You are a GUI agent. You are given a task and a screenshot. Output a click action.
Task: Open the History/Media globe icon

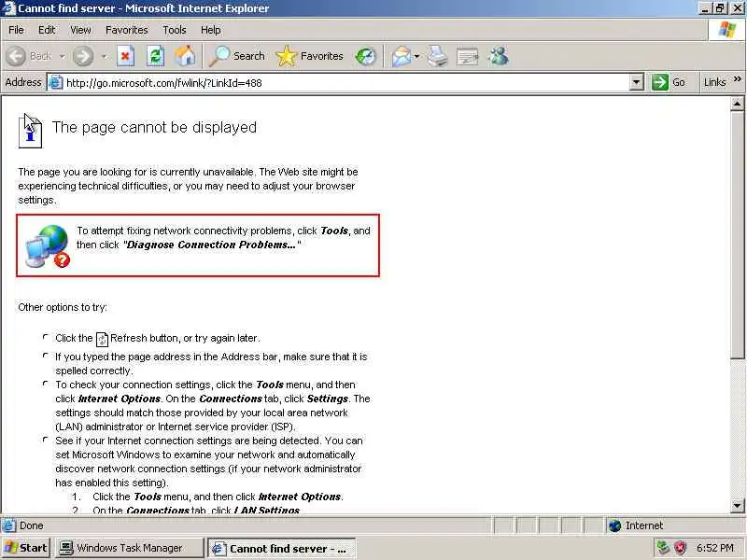click(x=366, y=56)
